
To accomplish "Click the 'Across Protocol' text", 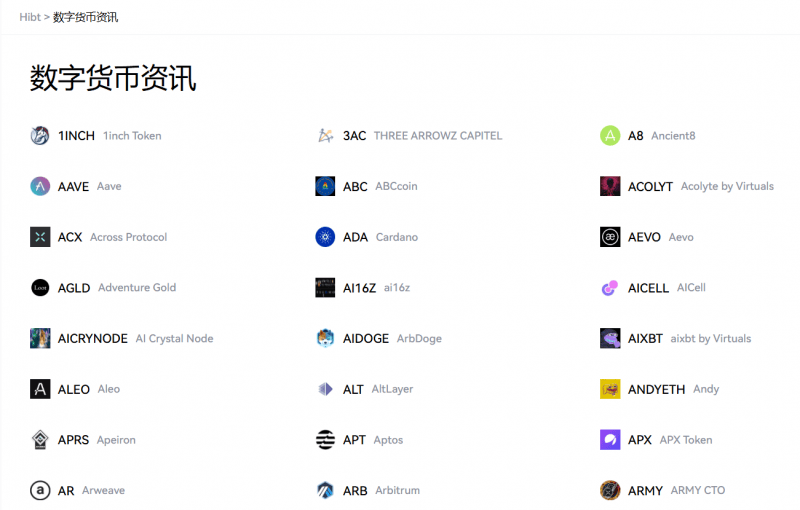I will tap(129, 237).
